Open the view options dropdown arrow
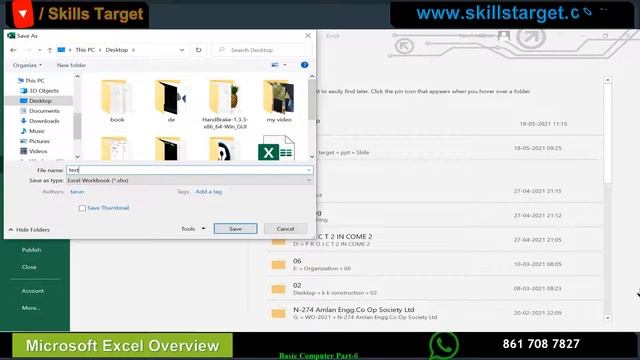The height and width of the screenshot is (360, 640). (285, 65)
